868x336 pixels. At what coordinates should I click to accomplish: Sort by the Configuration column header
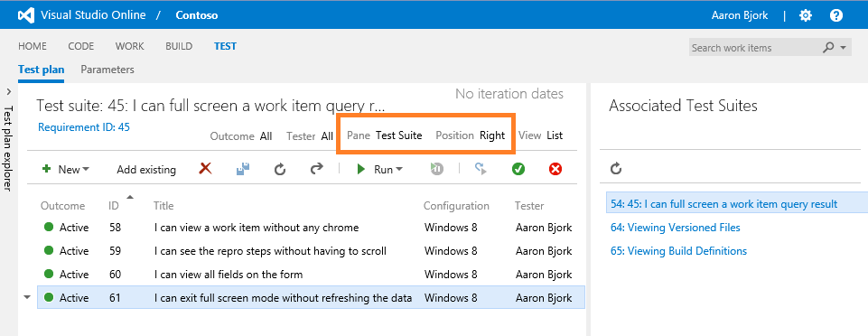456,206
